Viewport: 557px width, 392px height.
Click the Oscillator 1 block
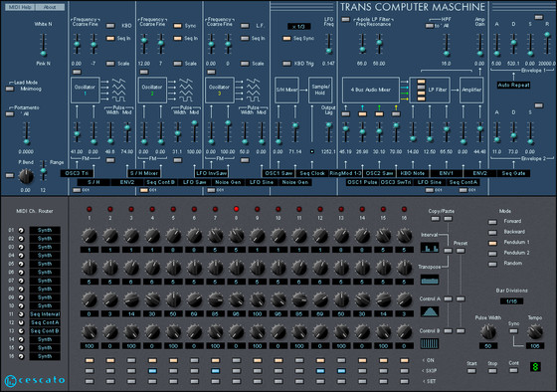pos(85,90)
